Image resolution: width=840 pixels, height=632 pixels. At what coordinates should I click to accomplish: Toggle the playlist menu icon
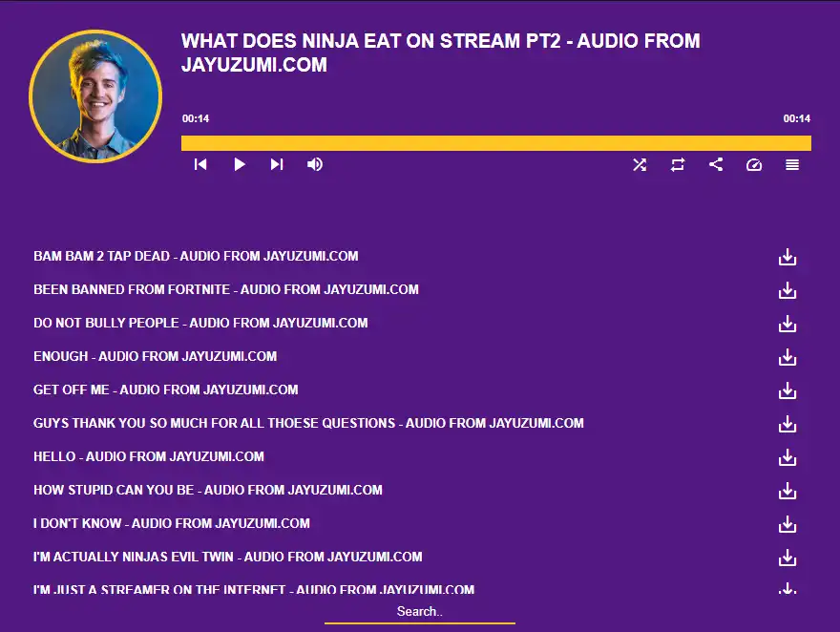click(792, 164)
